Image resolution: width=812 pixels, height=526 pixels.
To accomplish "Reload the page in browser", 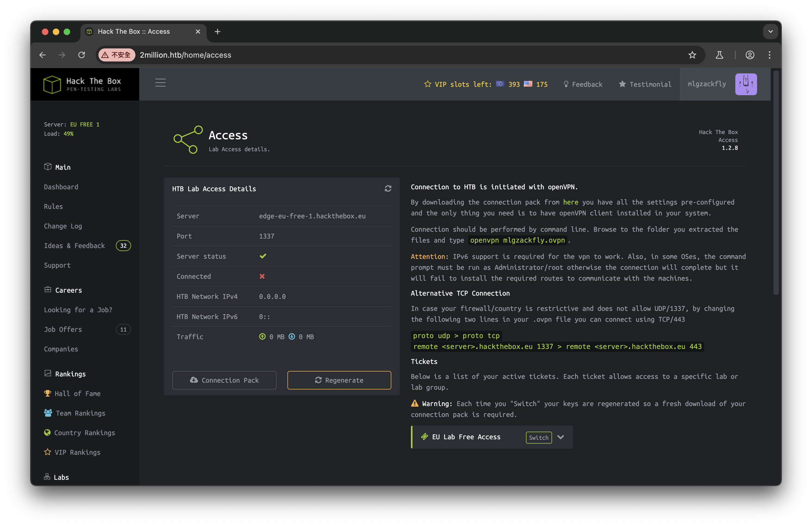I will click(x=82, y=55).
